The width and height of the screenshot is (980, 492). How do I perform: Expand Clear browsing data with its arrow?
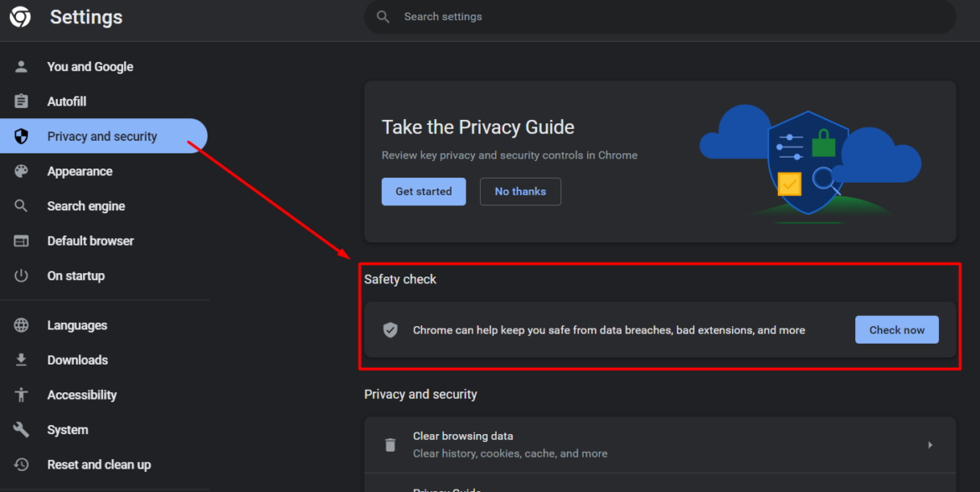[x=930, y=445]
